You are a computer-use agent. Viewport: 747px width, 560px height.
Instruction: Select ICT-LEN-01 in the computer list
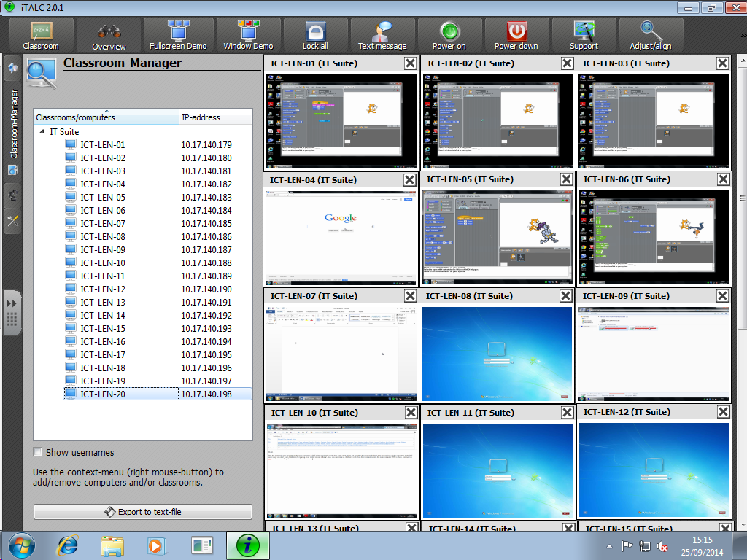(102, 145)
